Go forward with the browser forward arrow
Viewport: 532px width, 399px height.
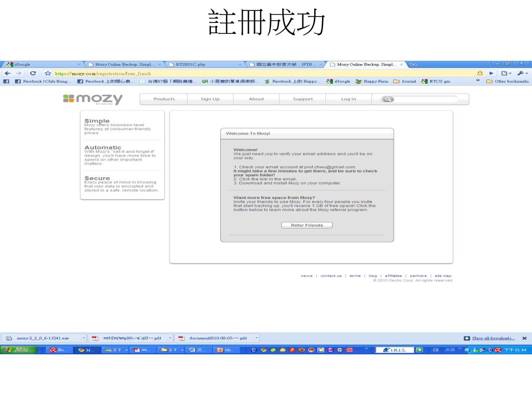pyautogui.click(x=19, y=73)
